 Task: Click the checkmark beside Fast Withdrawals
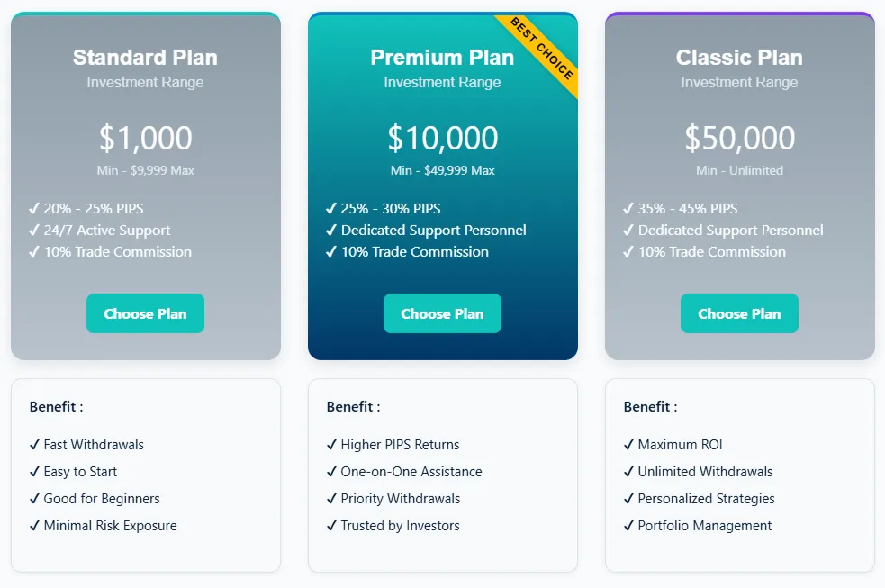(x=35, y=445)
